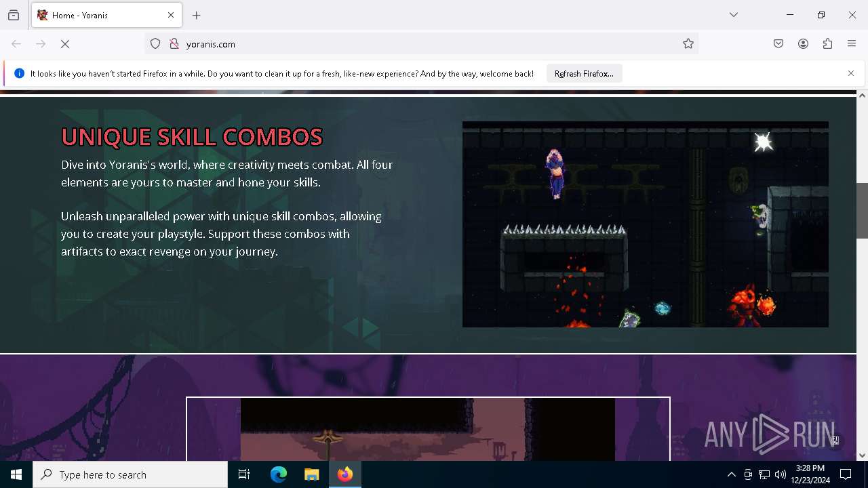Open Firefox View recent browsing icon

(x=14, y=15)
